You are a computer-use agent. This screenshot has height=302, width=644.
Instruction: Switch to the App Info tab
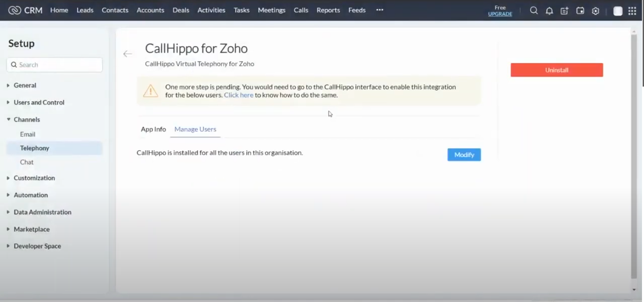point(153,129)
